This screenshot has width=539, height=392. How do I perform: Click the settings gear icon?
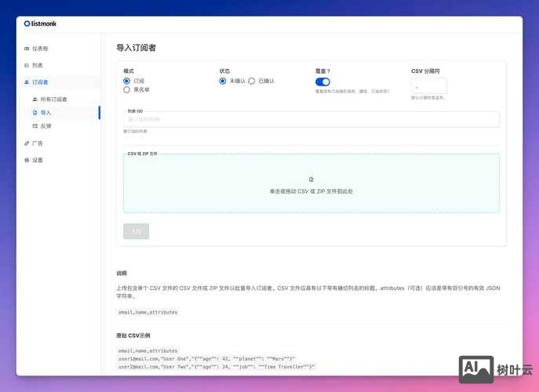27,160
